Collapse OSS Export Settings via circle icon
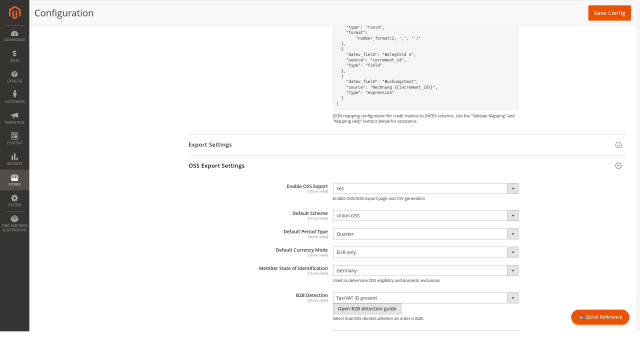This screenshot has width=640, height=360. point(618,166)
